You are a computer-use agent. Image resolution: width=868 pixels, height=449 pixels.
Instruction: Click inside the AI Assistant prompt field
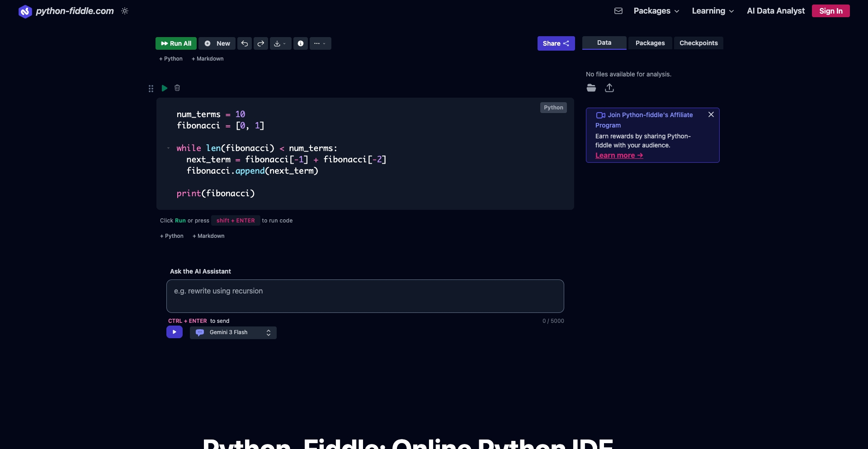365,296
